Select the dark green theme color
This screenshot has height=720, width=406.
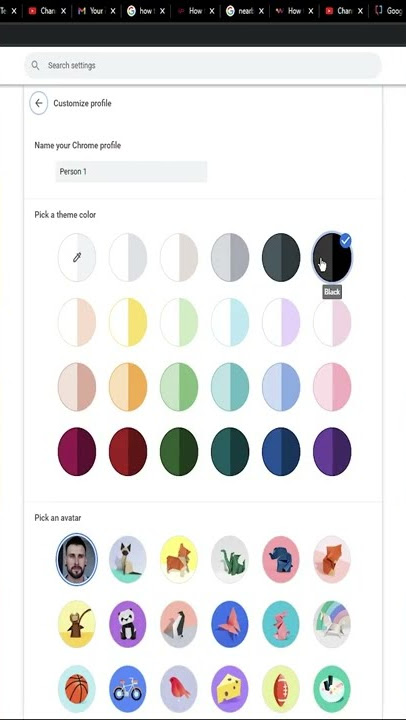[x=179, y=451]
